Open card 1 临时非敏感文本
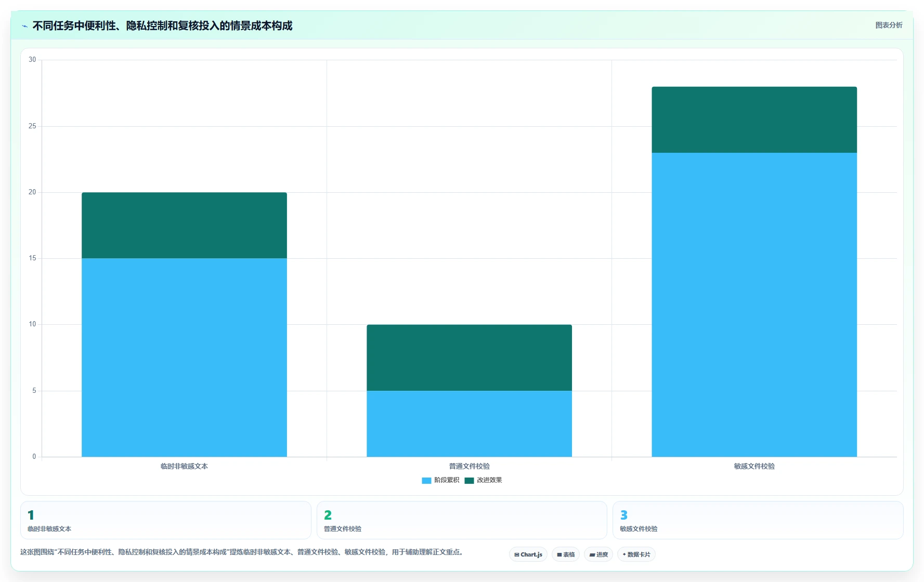Image resolution: width=924 pixels, height=582 pixels. click(165, 520)
